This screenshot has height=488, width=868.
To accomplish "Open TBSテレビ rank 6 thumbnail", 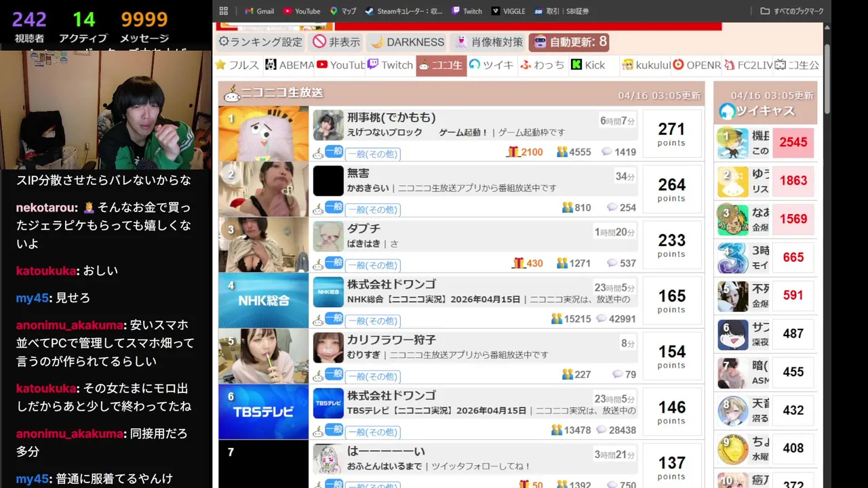I will 263,411.
